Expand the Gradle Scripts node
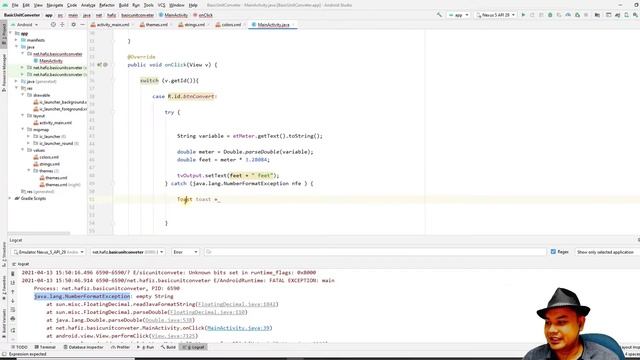Screen dimensions: 640x360 (x=10, y=198)
